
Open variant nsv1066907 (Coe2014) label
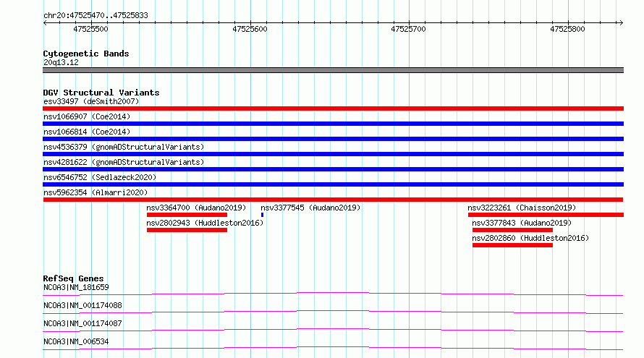coord(87,116)
